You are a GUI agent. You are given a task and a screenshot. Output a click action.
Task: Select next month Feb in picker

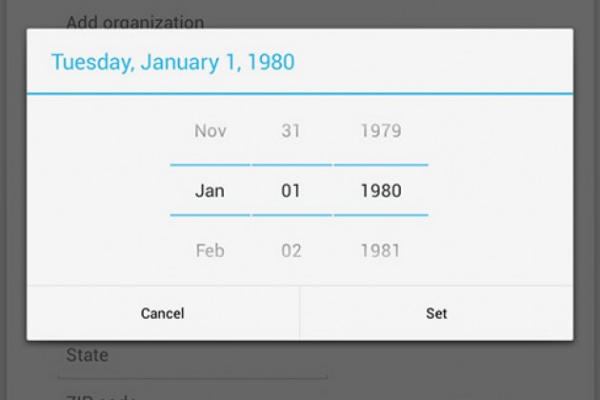click(x=210, y=251)
